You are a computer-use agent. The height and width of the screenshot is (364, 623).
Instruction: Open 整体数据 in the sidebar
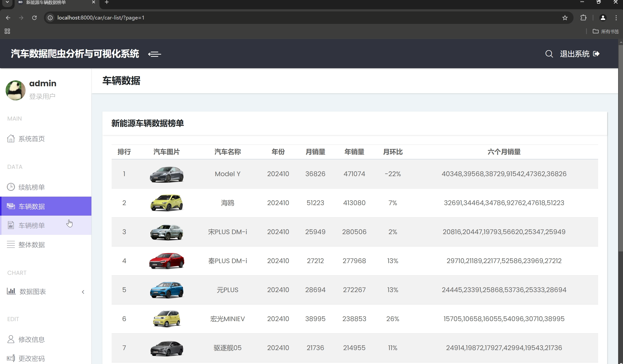tap(32, 245)
